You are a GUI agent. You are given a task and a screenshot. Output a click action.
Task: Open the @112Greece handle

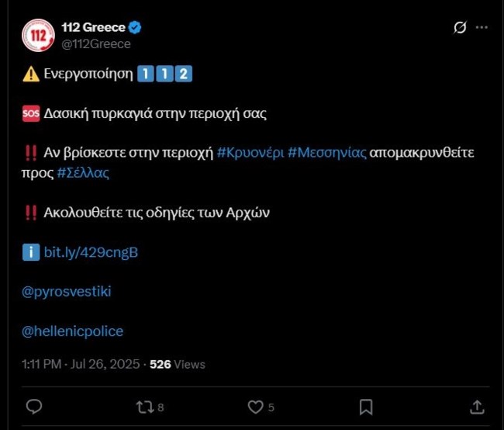click(96, 44)
